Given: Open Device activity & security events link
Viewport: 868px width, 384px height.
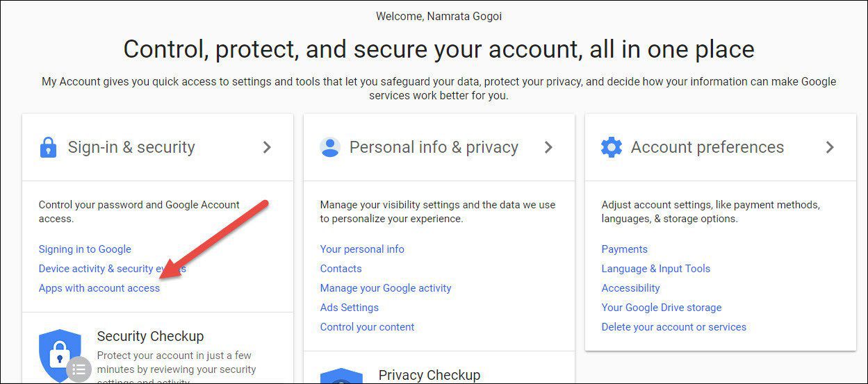Looking at the screenshot, I should pyautogui.click(x=113, y=269).
